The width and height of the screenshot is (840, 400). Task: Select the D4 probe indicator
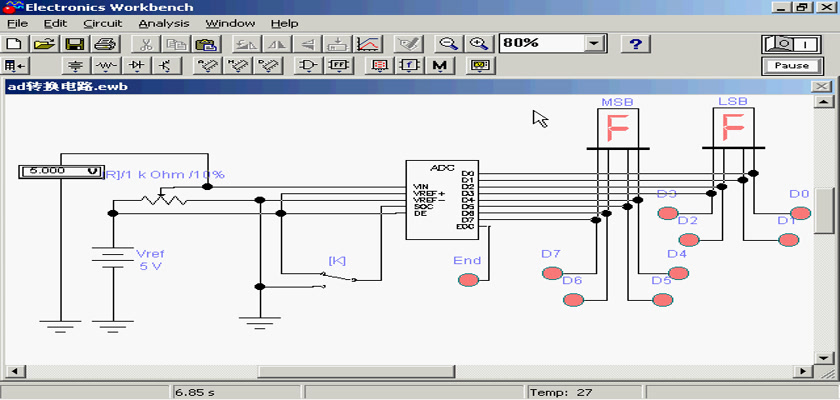678,273
